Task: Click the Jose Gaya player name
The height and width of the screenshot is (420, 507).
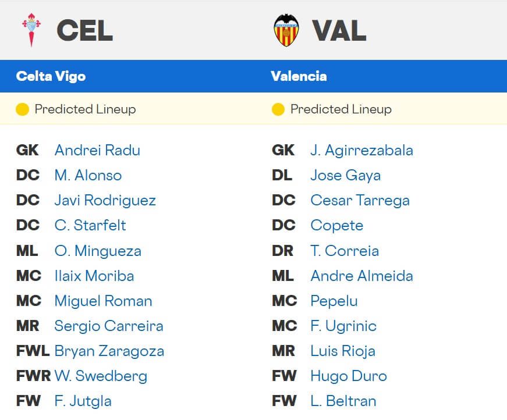Action: [x=346, y=175]
